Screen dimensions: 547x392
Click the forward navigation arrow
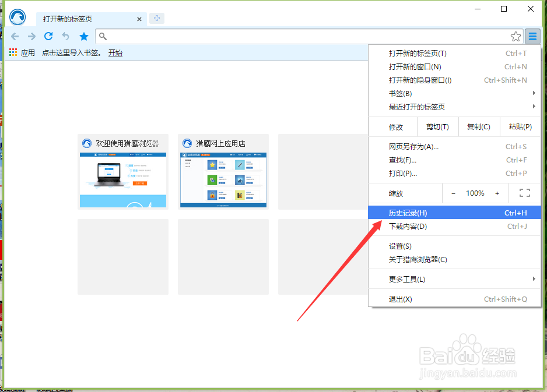click(31, 36)
